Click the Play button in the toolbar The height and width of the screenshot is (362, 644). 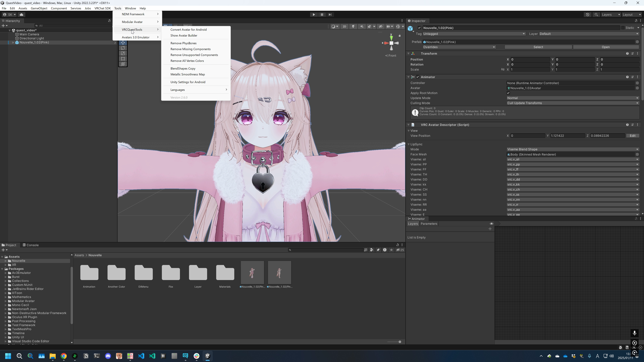coord(314,14)
